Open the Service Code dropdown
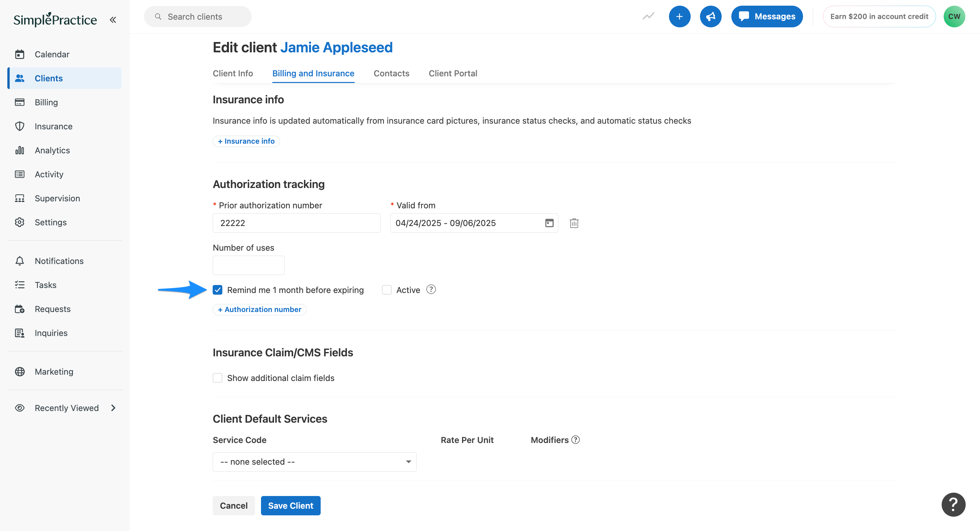 pyautogui.click(x=314, y=462)
